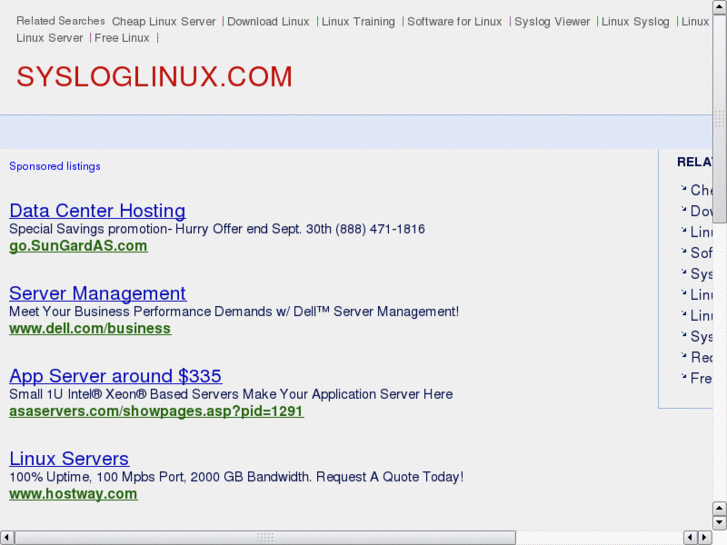
Task: Visit the Linux Server link on second row
Action: (x=50, y=38)
